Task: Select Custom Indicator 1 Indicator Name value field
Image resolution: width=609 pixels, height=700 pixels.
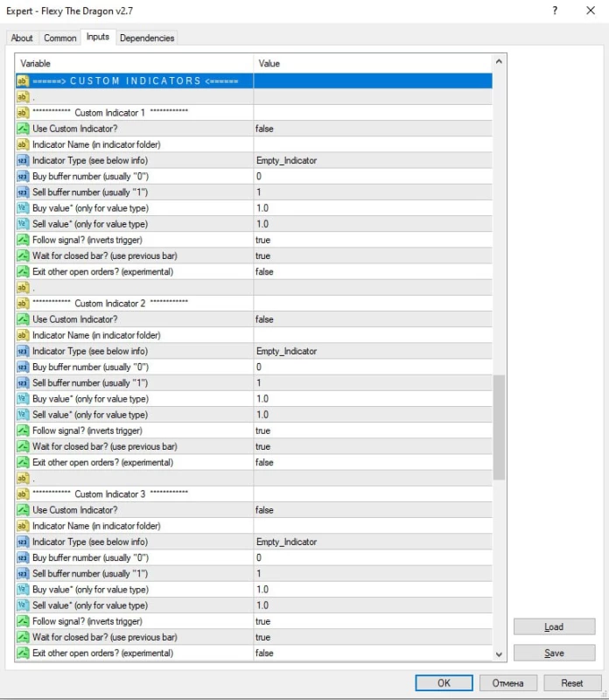Action: point(372,144)
